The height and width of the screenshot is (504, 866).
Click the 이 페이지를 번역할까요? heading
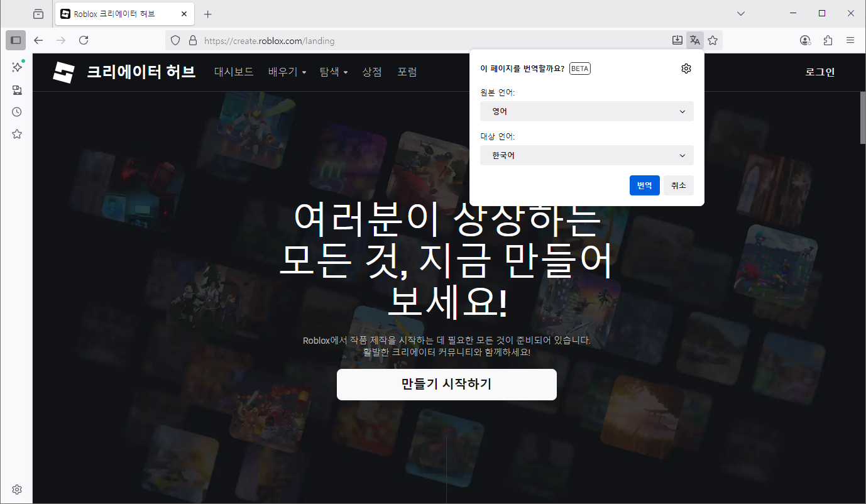coord(522,68)
